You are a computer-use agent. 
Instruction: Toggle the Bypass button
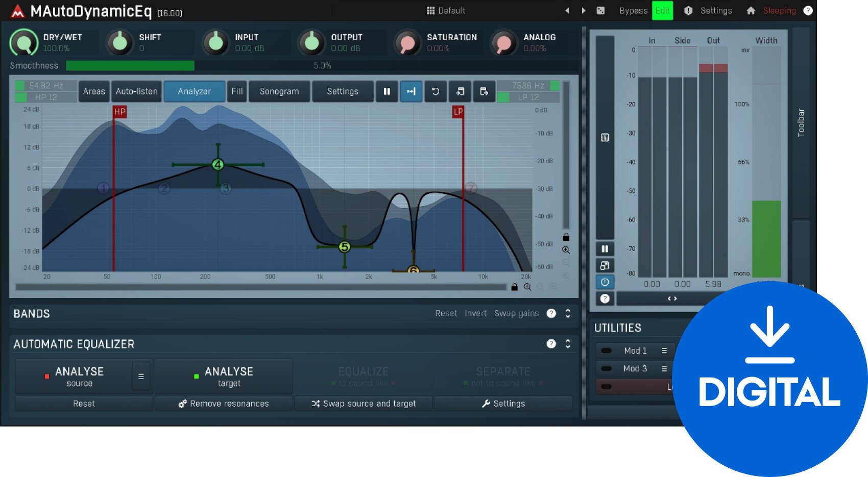pyautogui.click(x=633, y=11)
